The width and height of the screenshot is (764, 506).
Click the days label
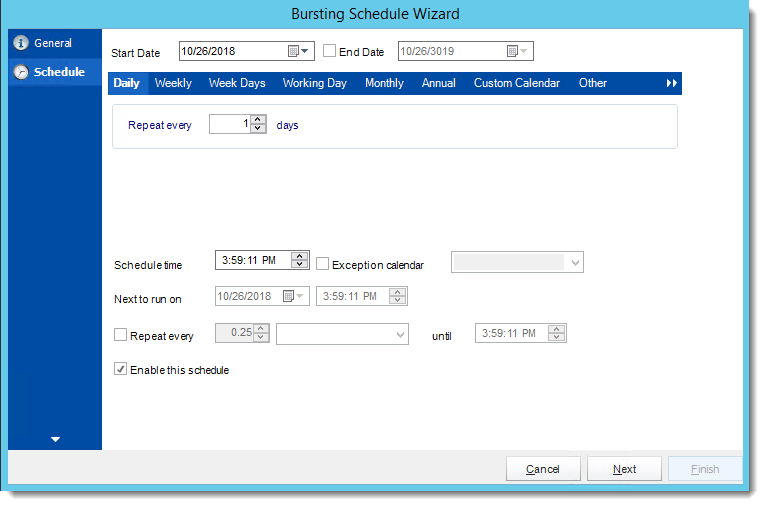287,125
